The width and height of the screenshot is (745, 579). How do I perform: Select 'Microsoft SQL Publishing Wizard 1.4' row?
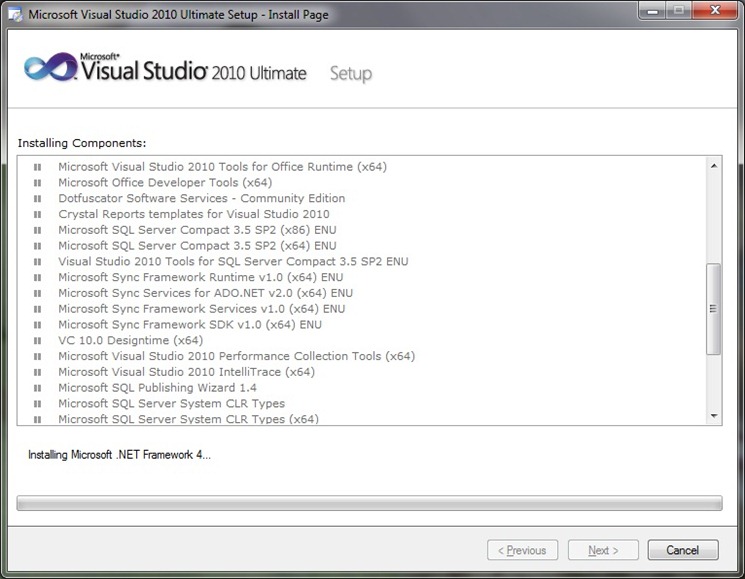pos(157,388)
